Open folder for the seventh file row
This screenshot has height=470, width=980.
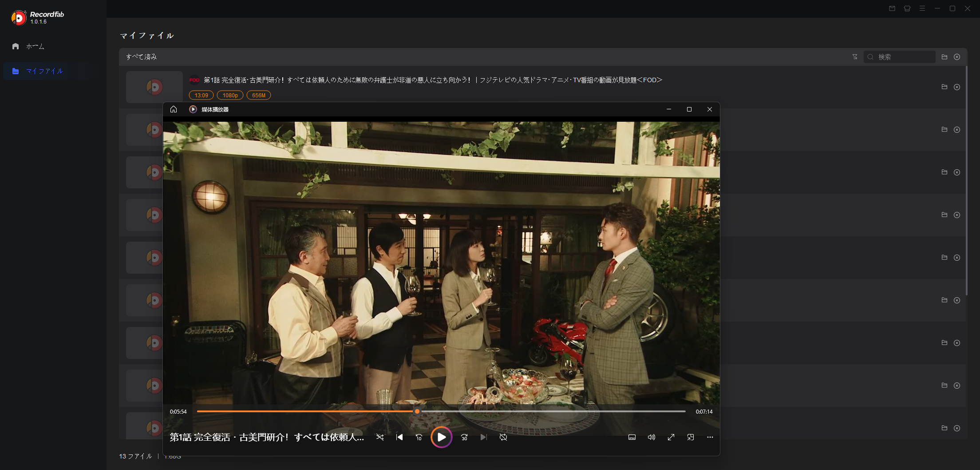tap(944, 343)
